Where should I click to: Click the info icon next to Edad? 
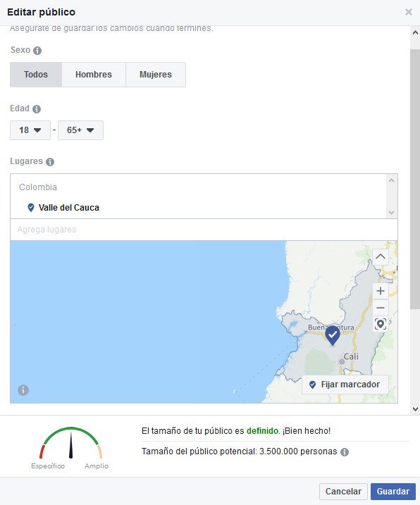pos(37,109)
